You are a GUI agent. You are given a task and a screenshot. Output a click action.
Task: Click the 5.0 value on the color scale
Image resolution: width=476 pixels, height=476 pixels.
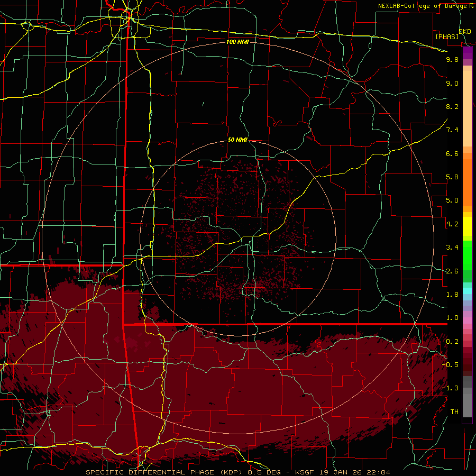point(452,200)
